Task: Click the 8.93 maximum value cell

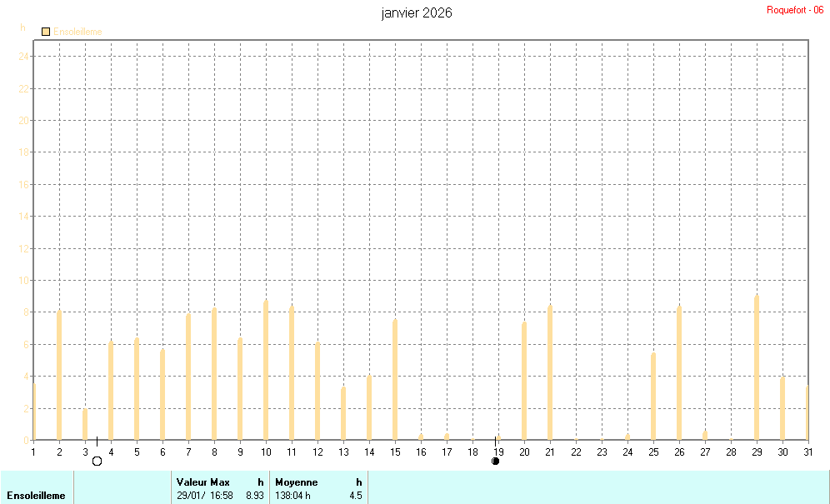Action: coord(254,496)
